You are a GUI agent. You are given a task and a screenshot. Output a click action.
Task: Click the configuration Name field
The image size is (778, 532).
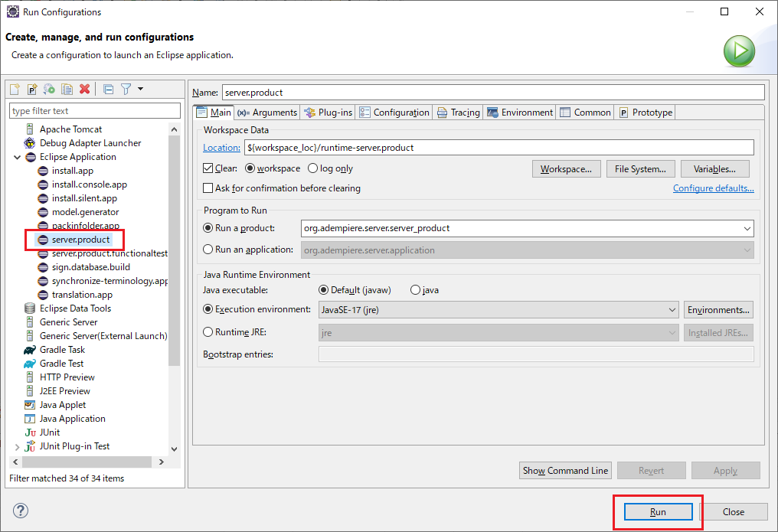(493, 92)
